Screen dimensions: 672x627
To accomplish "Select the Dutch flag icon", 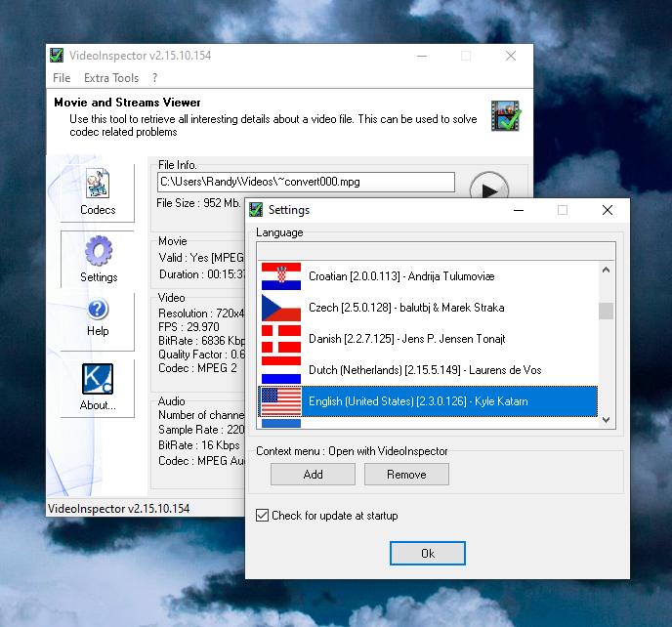I will [x=281, y=370].
